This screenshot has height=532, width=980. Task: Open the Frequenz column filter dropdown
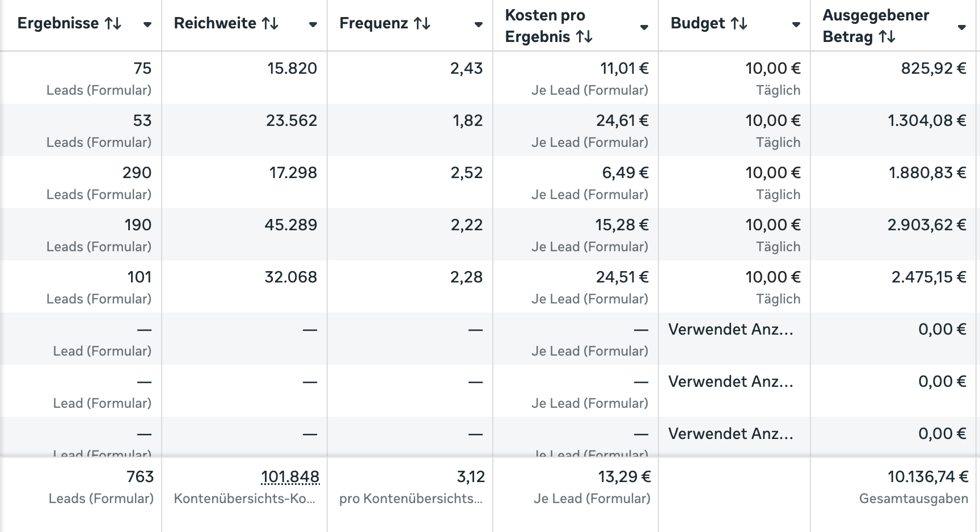[x=479, y=26]
